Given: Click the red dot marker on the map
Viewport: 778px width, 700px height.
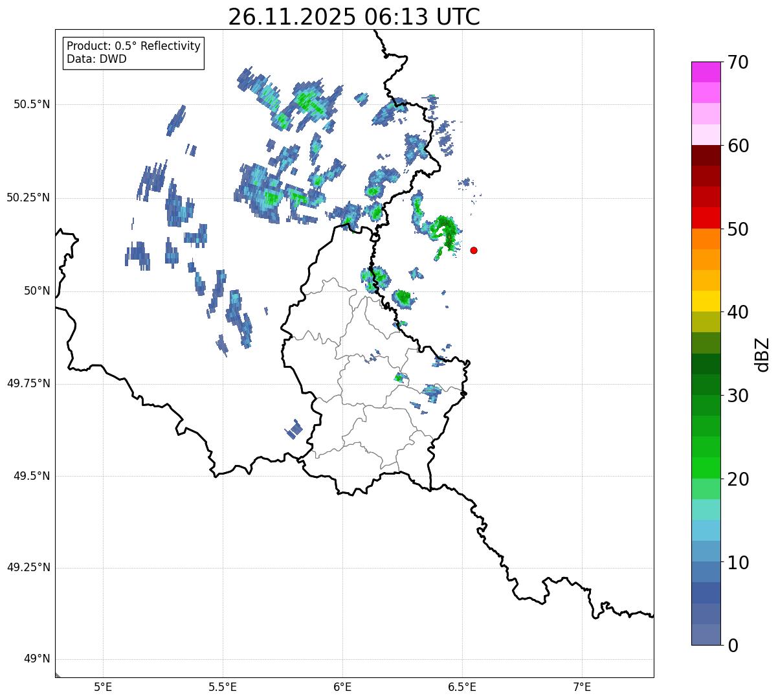Looking at the screenshot, I should [474, 250].
